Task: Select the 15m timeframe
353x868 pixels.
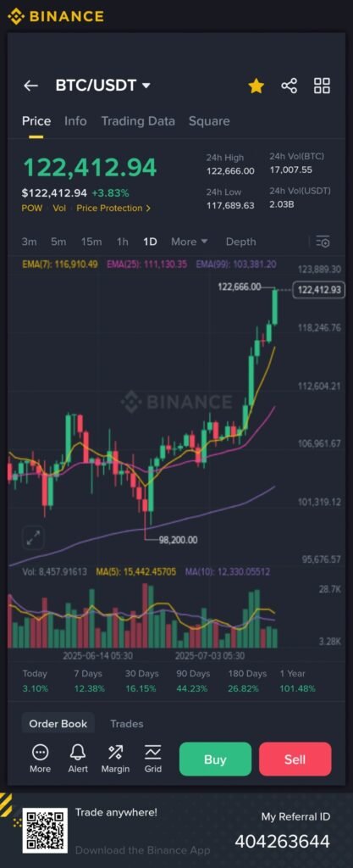Action: 91,242
